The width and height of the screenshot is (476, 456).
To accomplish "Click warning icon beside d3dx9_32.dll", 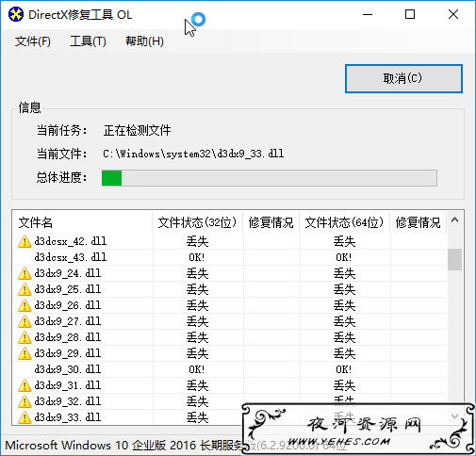I will (25, 401).
